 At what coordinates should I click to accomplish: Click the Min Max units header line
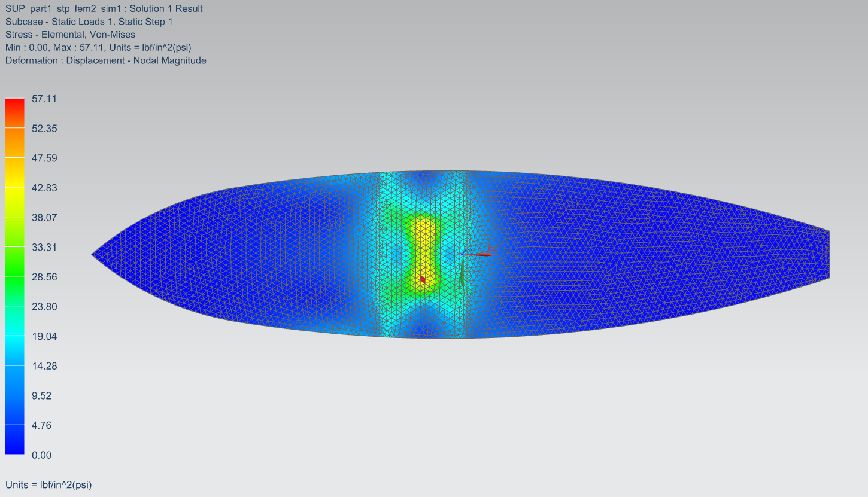98,47
